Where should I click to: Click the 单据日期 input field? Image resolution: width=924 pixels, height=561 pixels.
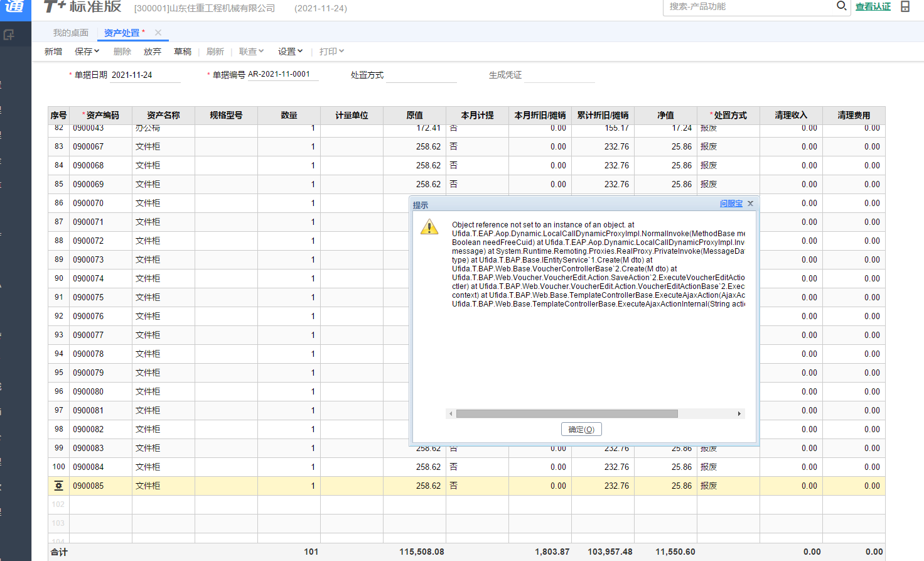[145, 75]
